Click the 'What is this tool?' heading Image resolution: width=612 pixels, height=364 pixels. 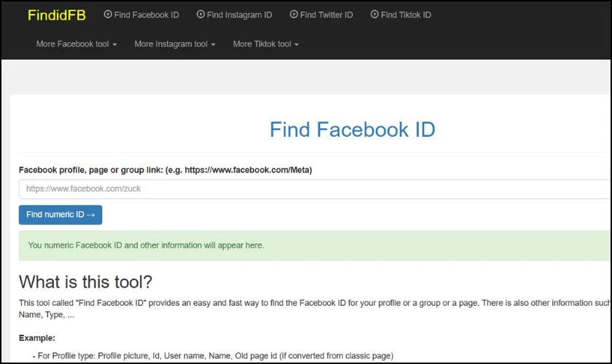click(x=85, y=282)
